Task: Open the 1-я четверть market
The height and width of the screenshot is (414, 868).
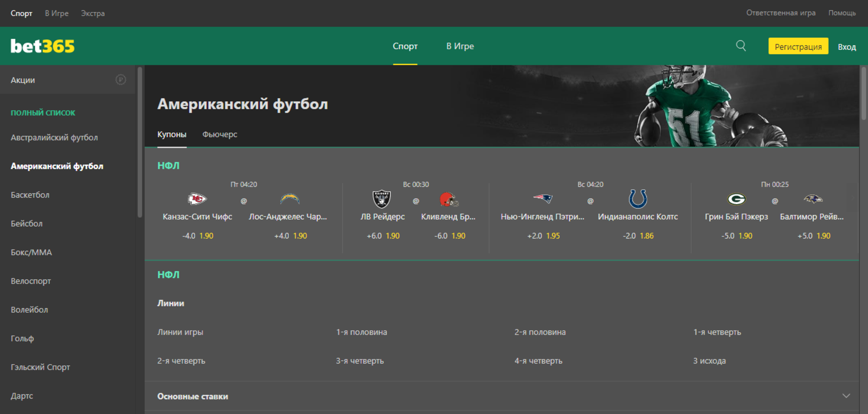Action: coord(717,332)
